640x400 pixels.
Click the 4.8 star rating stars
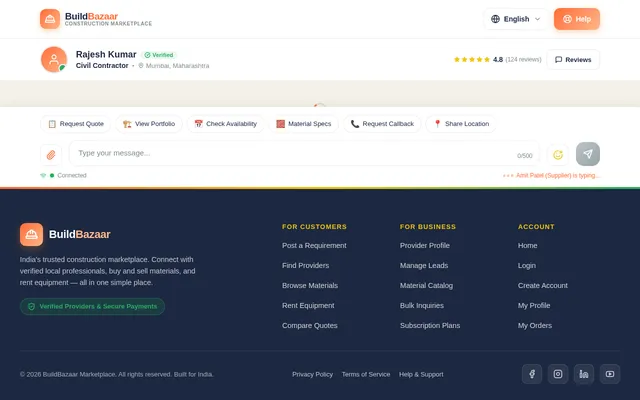[x=472, y=60]
